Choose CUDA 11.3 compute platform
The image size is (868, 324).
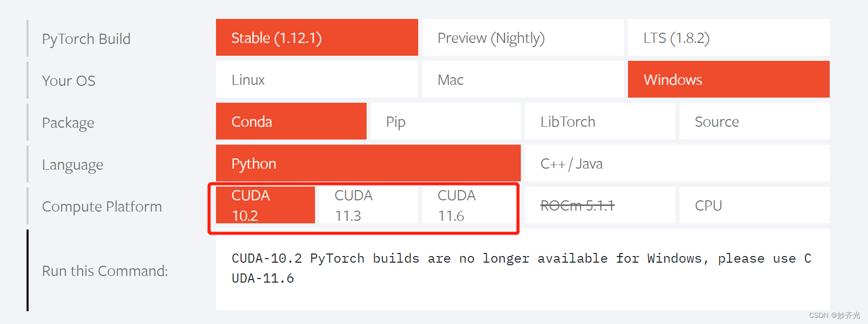pos(367,205)
